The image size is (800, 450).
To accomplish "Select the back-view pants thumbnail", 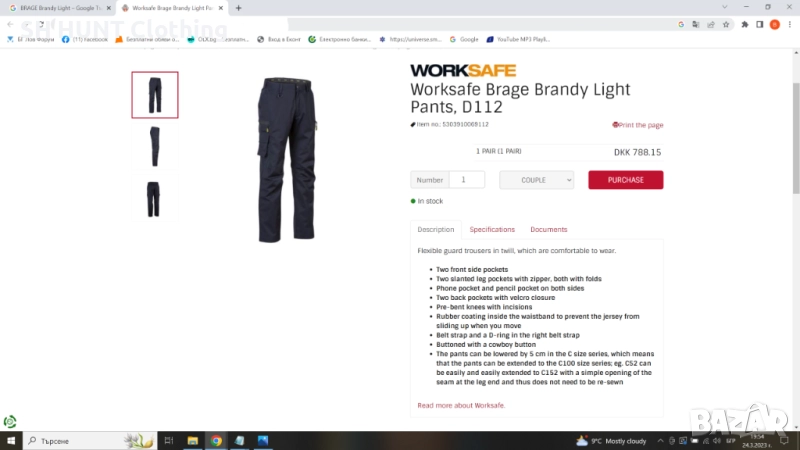I will (155, 198).
